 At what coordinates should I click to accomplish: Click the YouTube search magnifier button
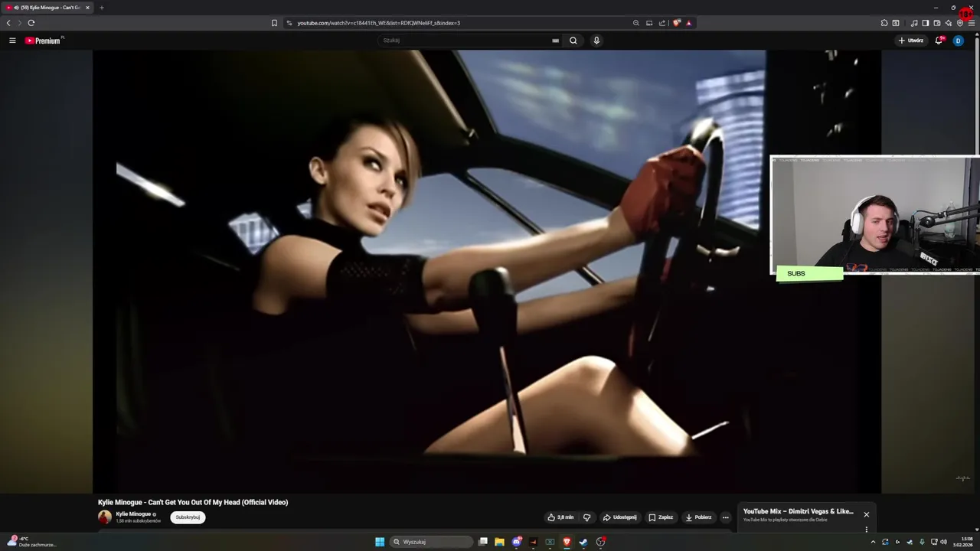[573, 41]
